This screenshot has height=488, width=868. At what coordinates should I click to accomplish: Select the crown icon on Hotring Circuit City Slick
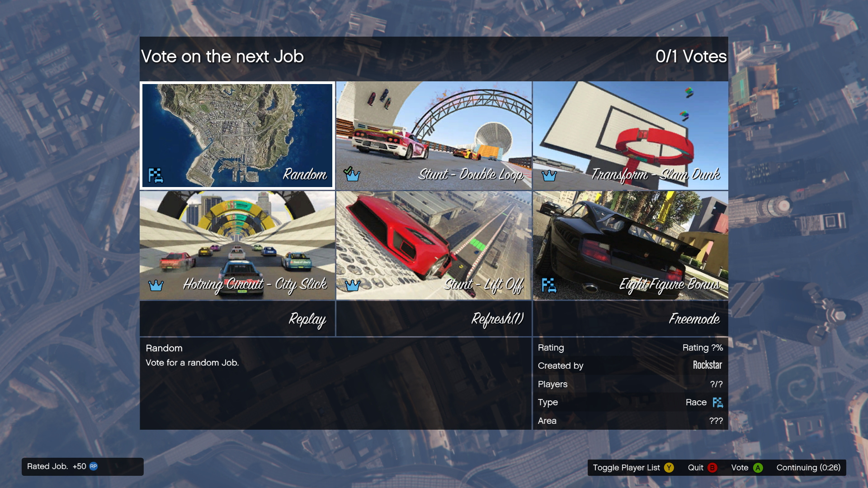(156, 284)
